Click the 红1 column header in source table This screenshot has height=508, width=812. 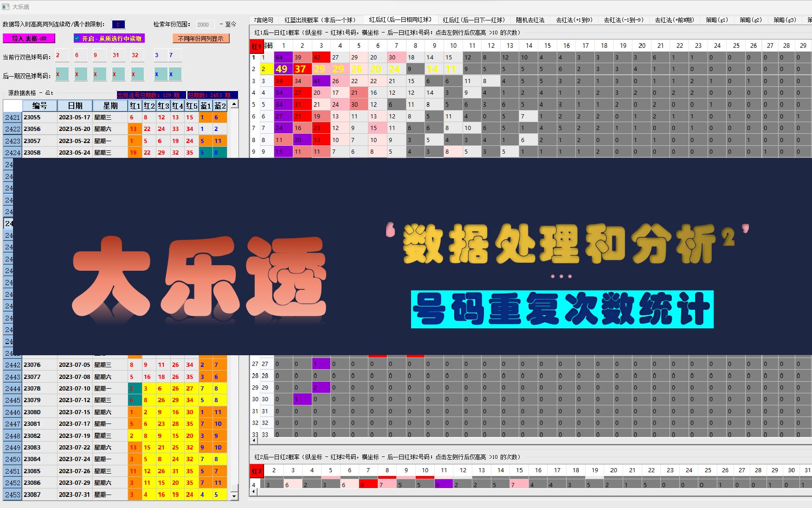click(135, 106)
